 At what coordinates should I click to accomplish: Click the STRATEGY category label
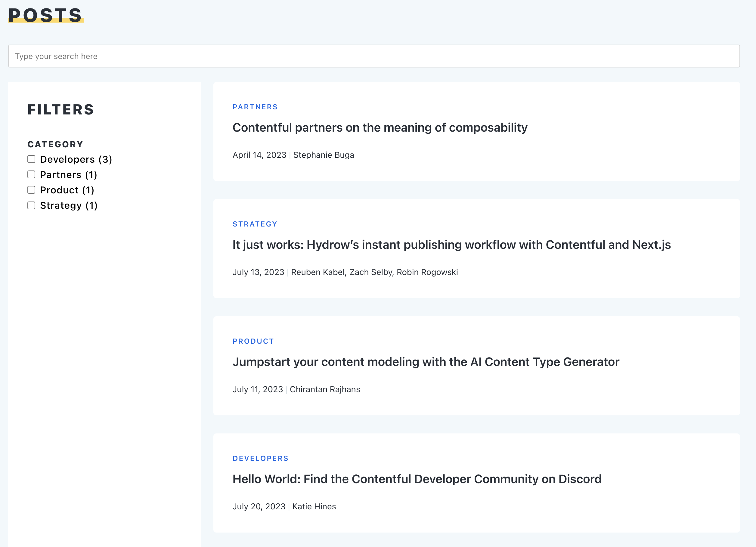(255, 224)
